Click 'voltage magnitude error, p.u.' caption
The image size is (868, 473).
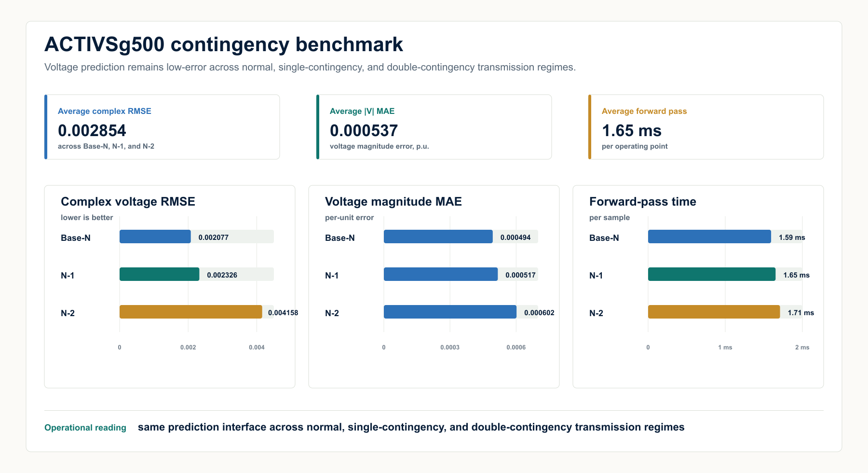coord(380,146)
